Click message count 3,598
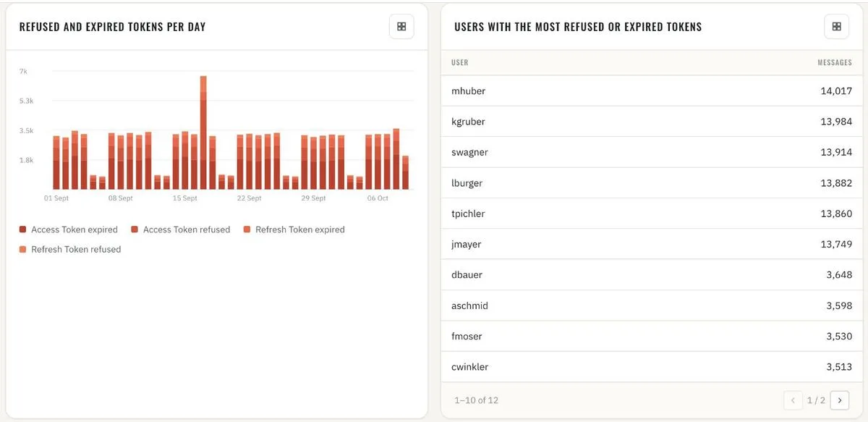 [x=839, y=305]
